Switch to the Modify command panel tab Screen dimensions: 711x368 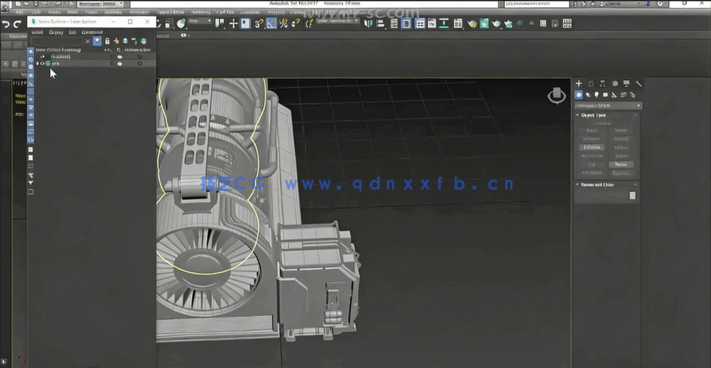591,84
